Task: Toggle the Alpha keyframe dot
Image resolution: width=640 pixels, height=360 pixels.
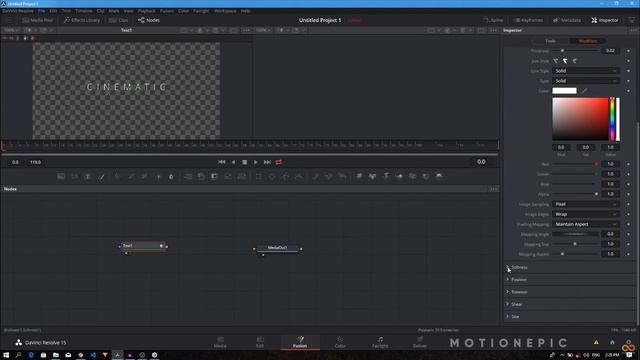Action: [x=629, y=194]
